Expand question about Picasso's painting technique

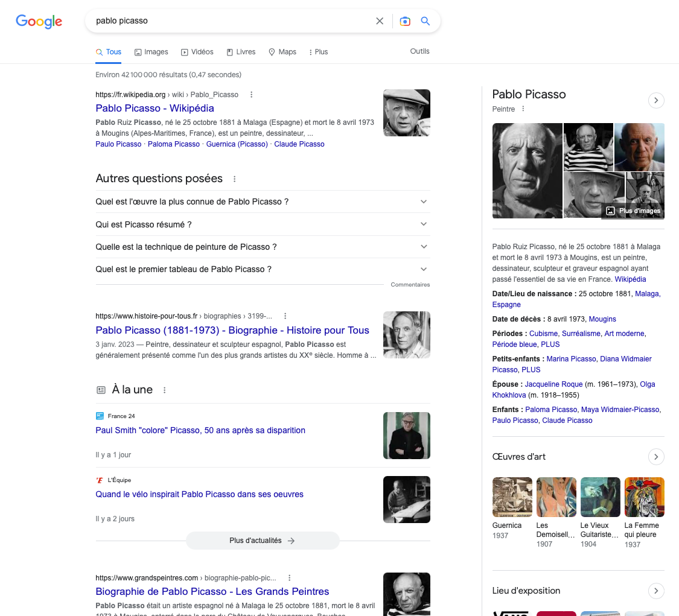[263, 247]
